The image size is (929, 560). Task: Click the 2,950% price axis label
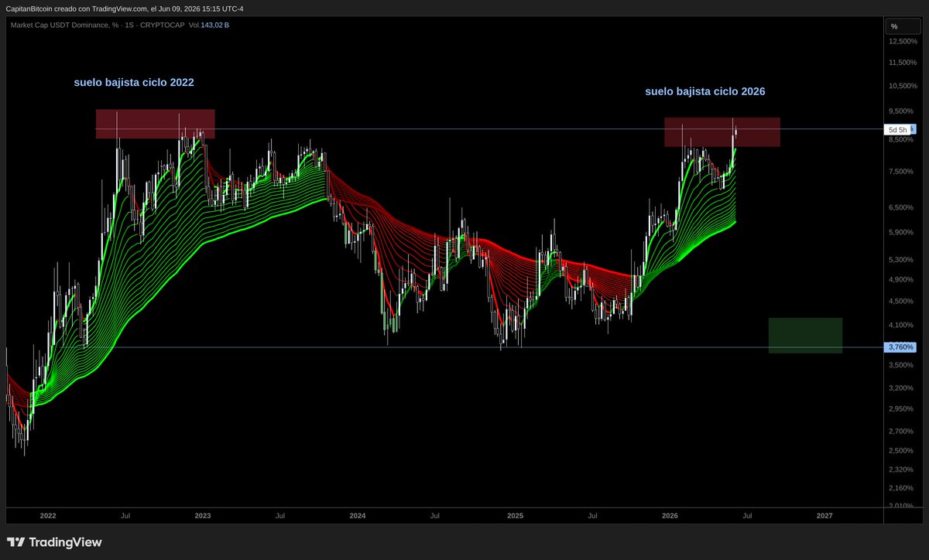point(900,409)
